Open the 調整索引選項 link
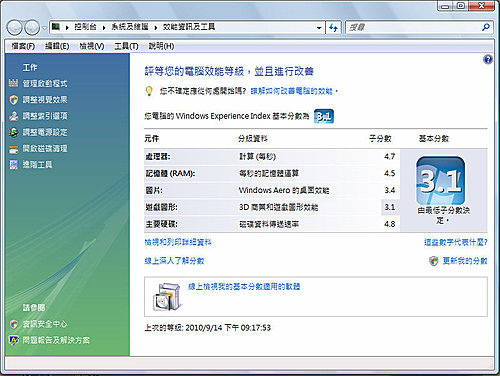Screen dimensions: 500x376 pos(45,116)
